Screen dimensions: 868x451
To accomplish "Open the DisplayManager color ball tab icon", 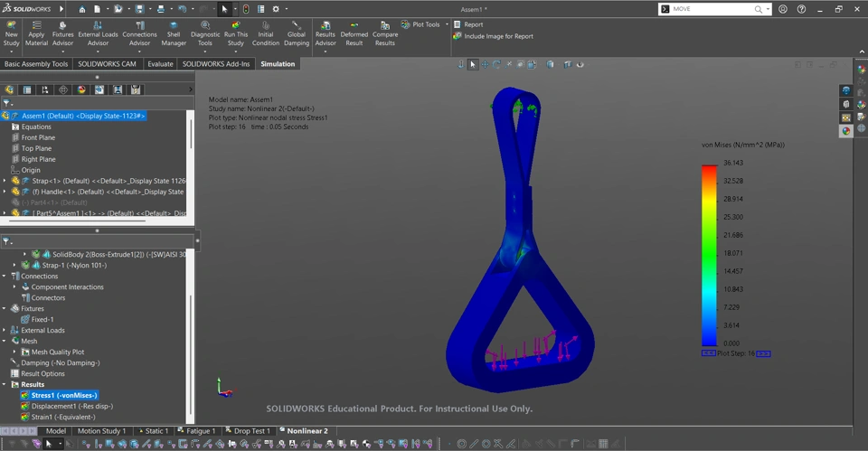I will [81, 89].
